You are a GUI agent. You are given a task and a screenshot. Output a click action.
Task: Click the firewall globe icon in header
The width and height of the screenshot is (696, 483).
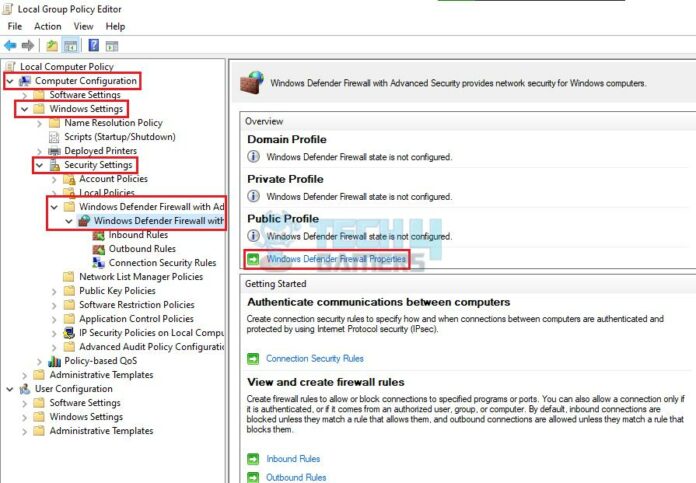pyautogui.click(x=252, y=82)
